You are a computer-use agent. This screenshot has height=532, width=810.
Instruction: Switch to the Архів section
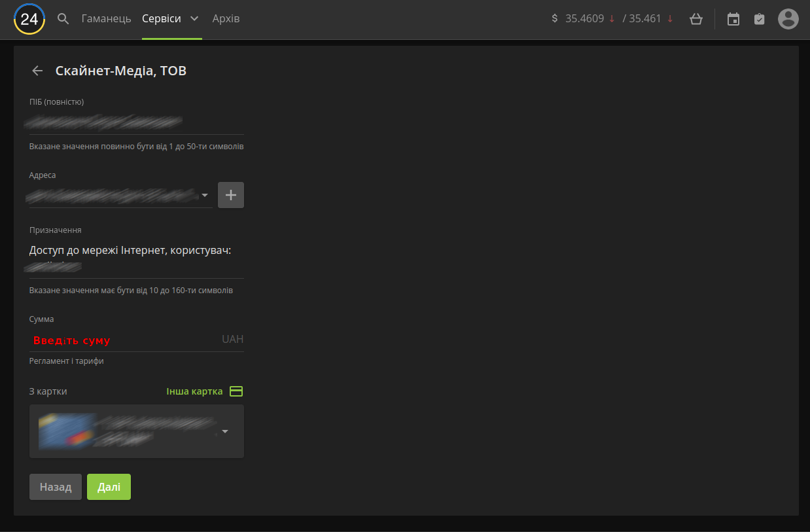click(x=226, y=19)
